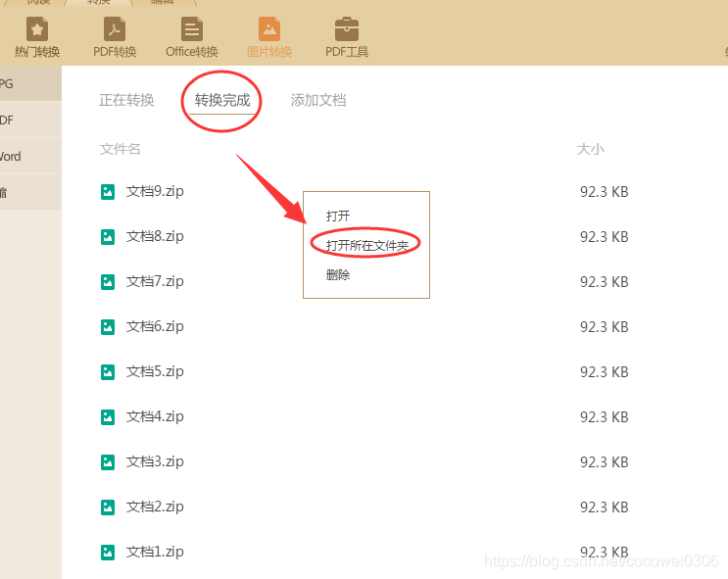Choose 打开所在文件夹 in the context menu
This screenshot has height=579, width=728.
coord(366,245)
